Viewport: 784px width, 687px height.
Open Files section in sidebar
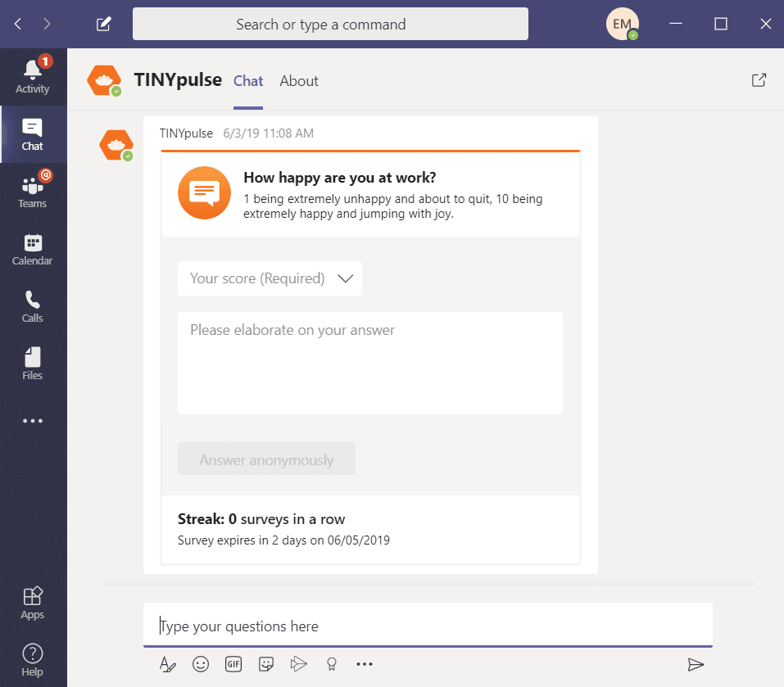33,363
